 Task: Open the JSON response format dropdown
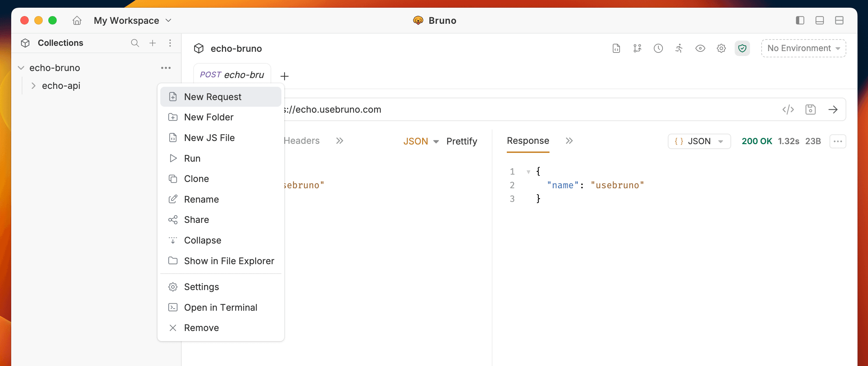pyautogui.click(x=699, y=141)
